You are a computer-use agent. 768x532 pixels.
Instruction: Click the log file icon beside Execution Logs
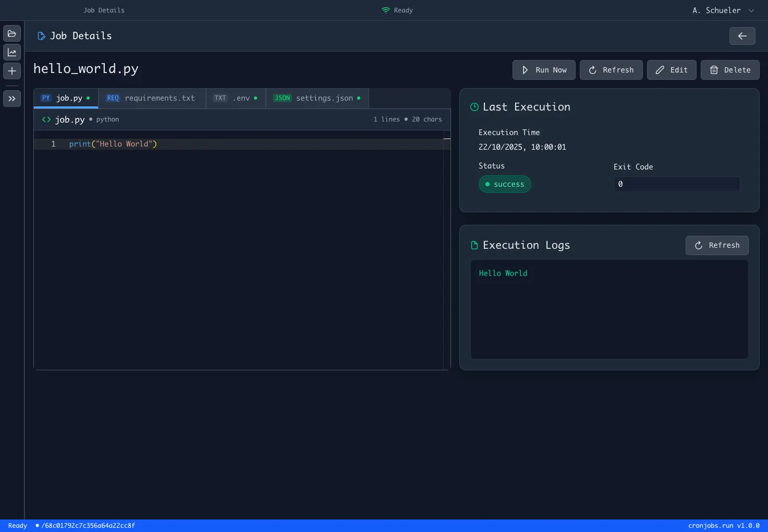tap(474, 245)
